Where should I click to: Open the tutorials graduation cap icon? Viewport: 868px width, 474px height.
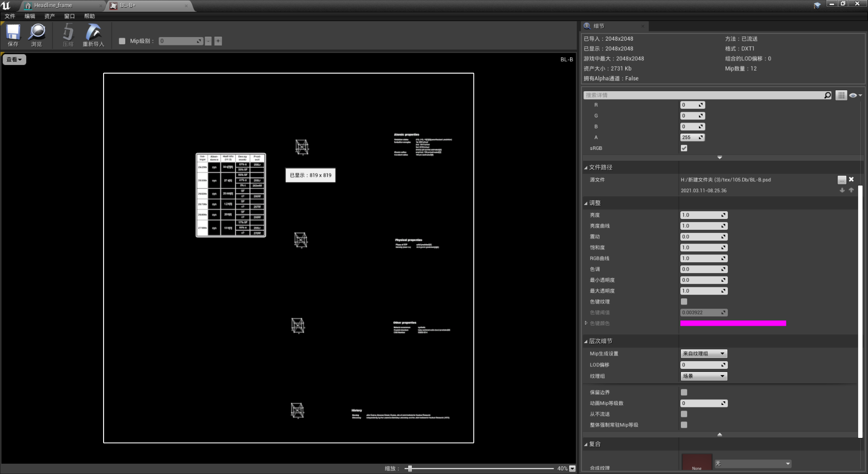point(817,5)
